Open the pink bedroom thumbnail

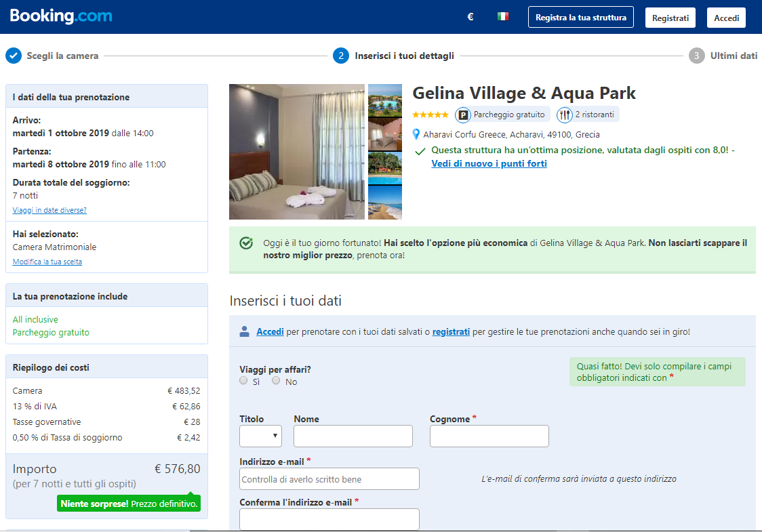(385, 134)
